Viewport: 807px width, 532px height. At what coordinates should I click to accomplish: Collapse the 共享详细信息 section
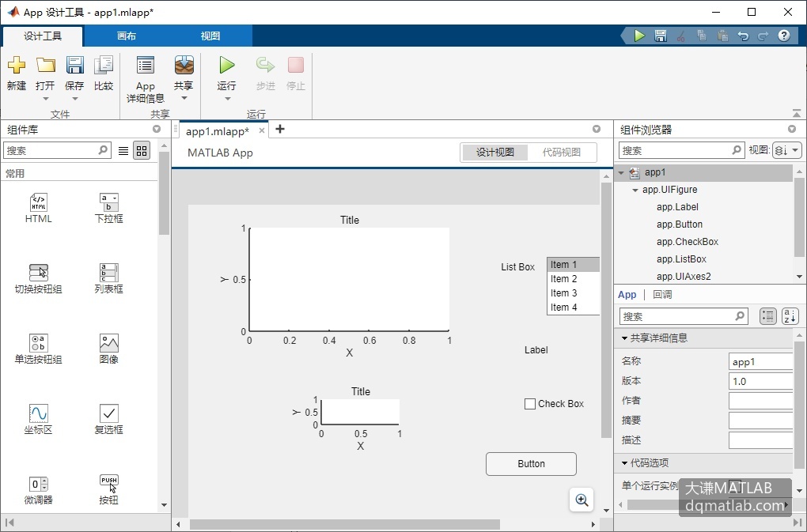[x=624, y=338]
